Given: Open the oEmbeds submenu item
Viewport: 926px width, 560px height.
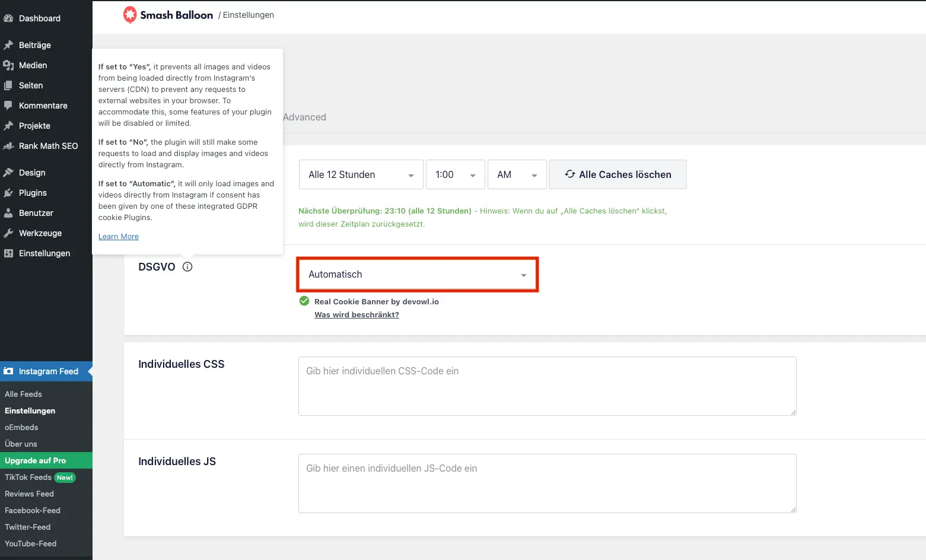Looking at the screenshot, I should (x=21, y=427).
